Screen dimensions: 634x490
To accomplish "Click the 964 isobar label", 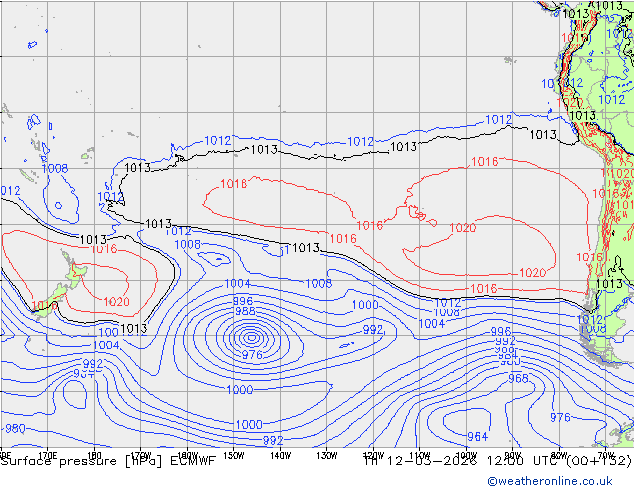I will [x=478, y=437].
